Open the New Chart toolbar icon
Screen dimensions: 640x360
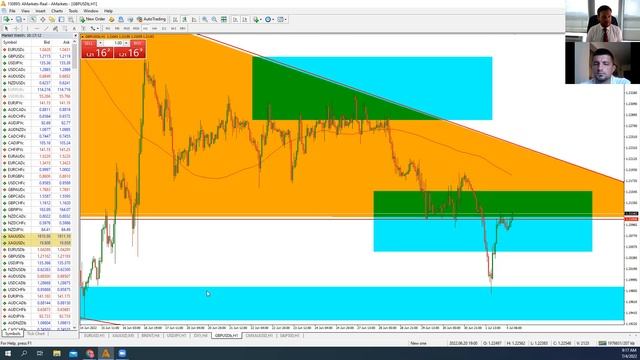coord(7,19)
